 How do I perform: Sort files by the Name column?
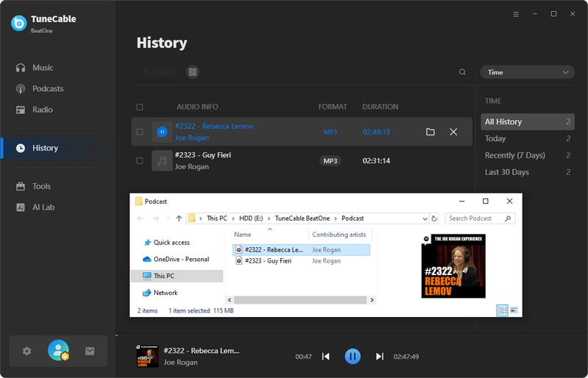pyautogui.click(x=243, y=235)
